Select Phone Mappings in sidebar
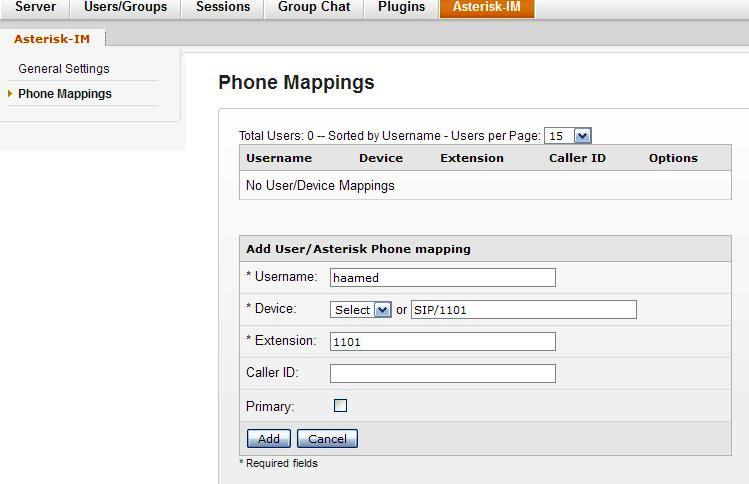 pyautogui.click(x=65, y=94)
